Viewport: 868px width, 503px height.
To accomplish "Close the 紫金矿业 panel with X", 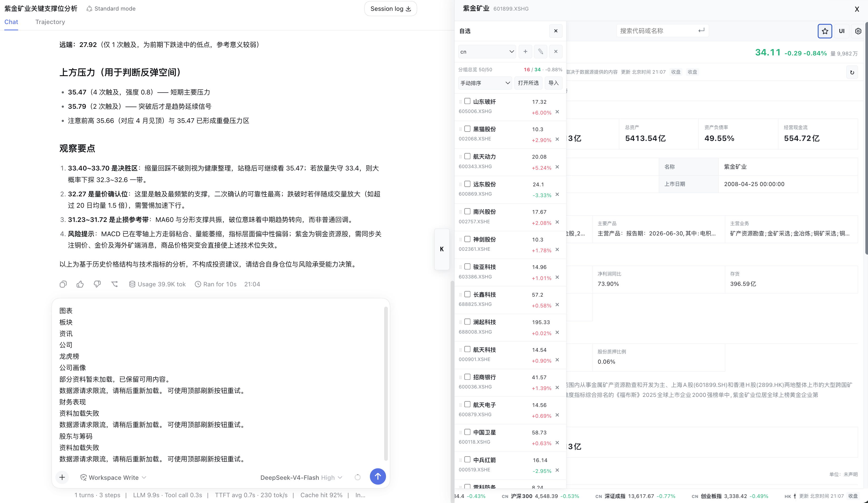I will tap(857, 9).
